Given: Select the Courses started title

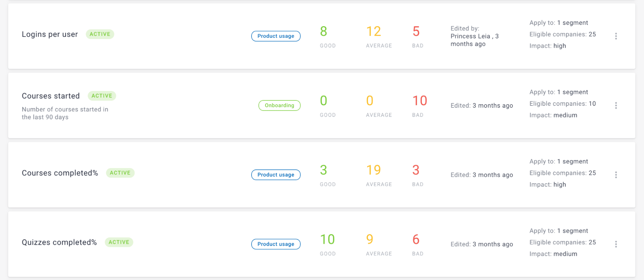Looking at the screenshot, I should [x=51, y=96].
